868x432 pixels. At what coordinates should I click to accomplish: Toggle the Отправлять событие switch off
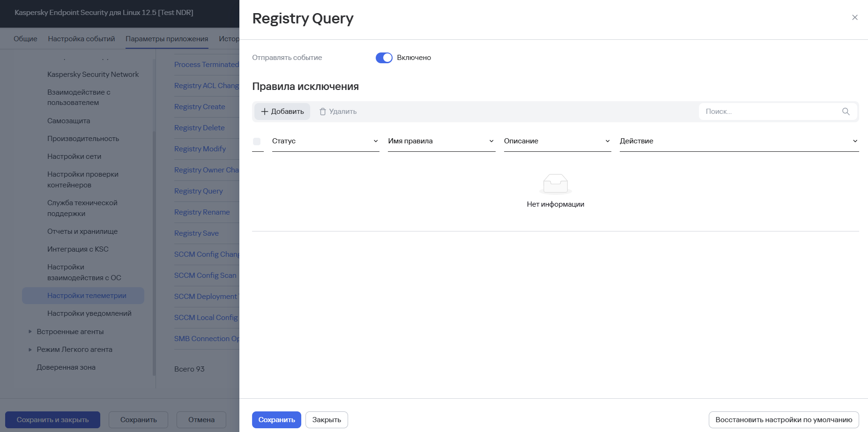pos(384,58)
